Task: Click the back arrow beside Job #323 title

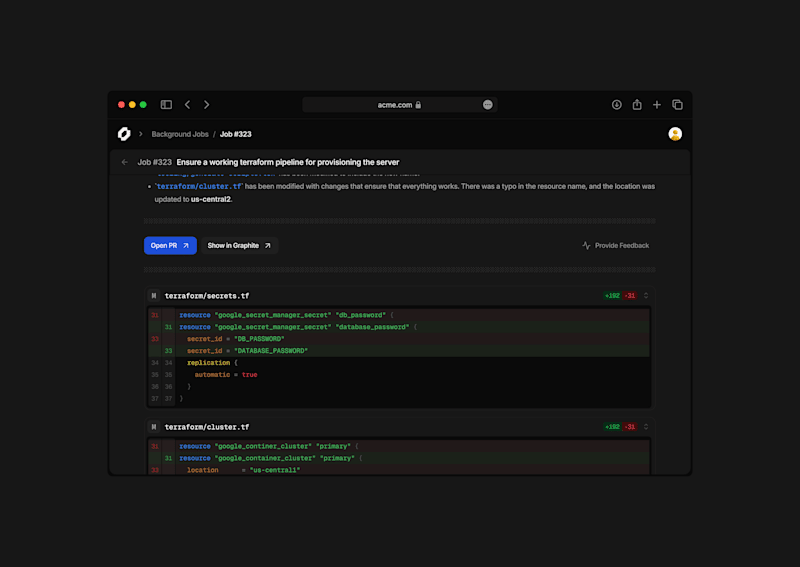Action: 124,162
